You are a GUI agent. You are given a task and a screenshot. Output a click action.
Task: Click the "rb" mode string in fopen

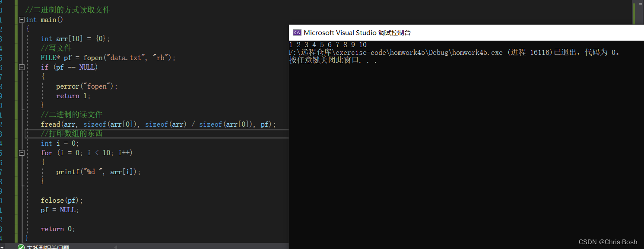click(161, 57)
